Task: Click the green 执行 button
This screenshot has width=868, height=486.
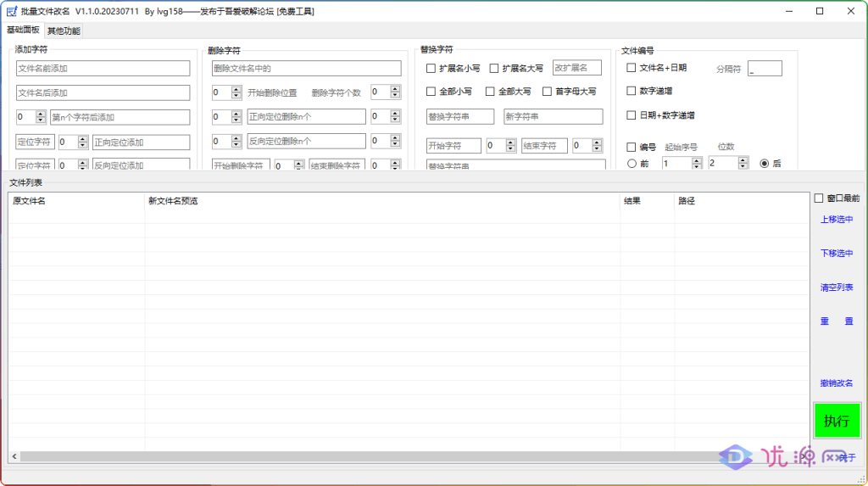Action: (x=837, y=421)
